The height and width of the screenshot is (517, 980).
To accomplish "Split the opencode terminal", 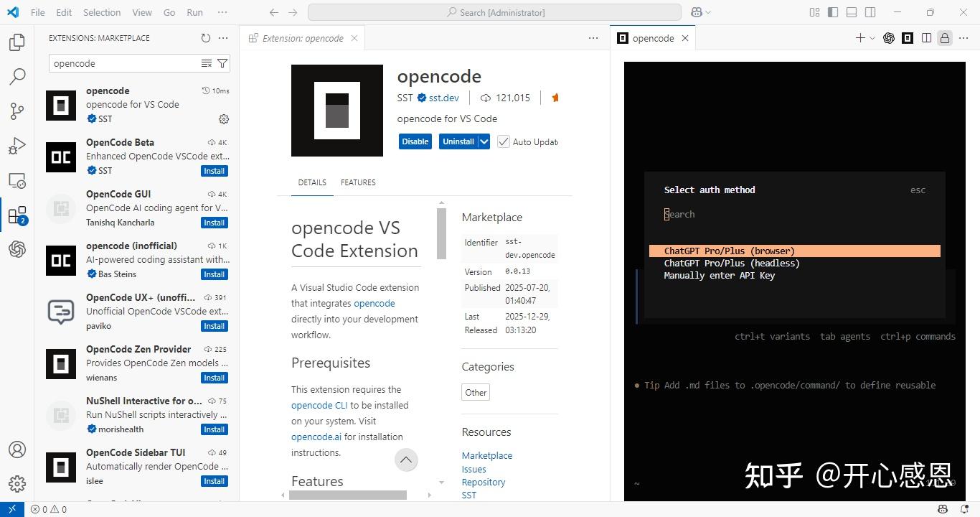I will coord(926,38).
